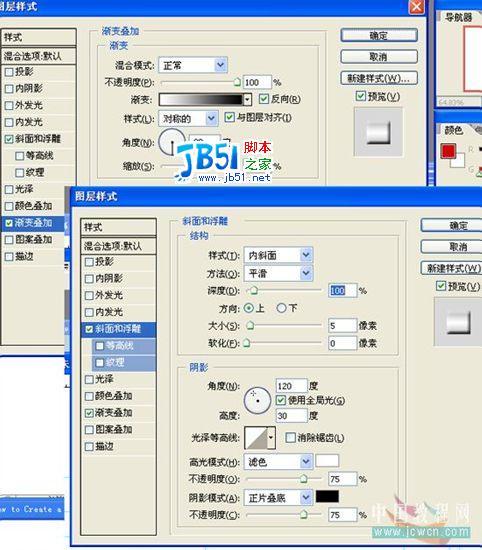Select 渐变叠加 in back dialog list

tap(33, 223)
